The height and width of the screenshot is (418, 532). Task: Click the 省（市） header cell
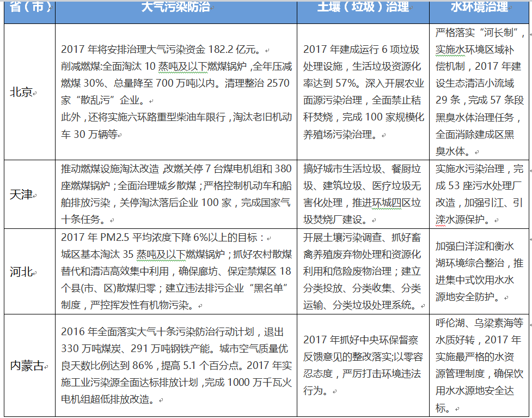29,8
